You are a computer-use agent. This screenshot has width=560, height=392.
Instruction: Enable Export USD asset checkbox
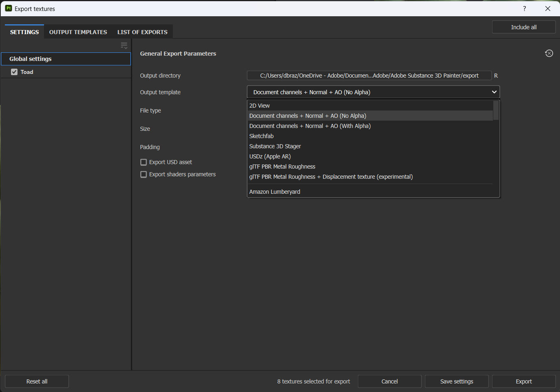(144, 162)
